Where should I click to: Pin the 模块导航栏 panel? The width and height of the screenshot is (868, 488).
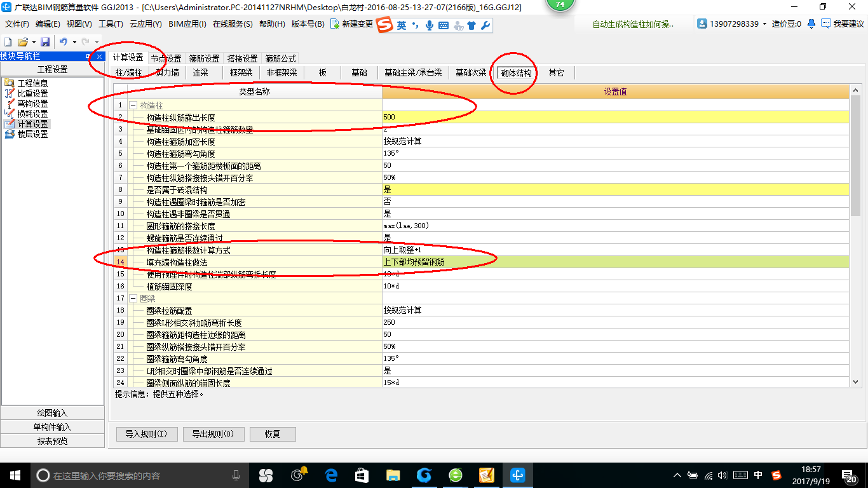coord(88,57)
